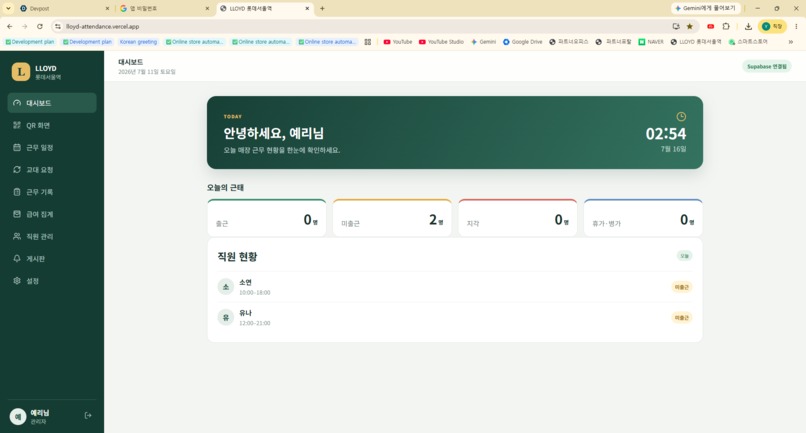
Task: Click the install app icon in address bar
Action: [676, 26]
